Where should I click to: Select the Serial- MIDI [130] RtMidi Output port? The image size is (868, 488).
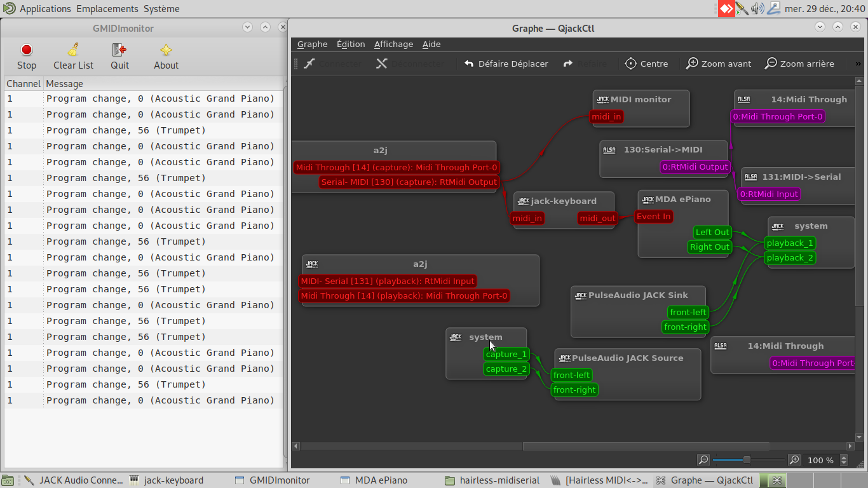pos(409,182)
